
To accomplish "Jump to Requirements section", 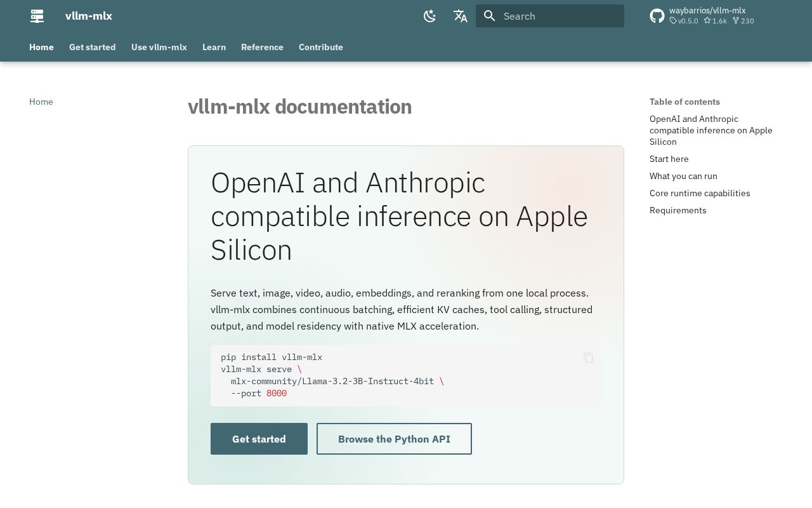I will [678, 210].
